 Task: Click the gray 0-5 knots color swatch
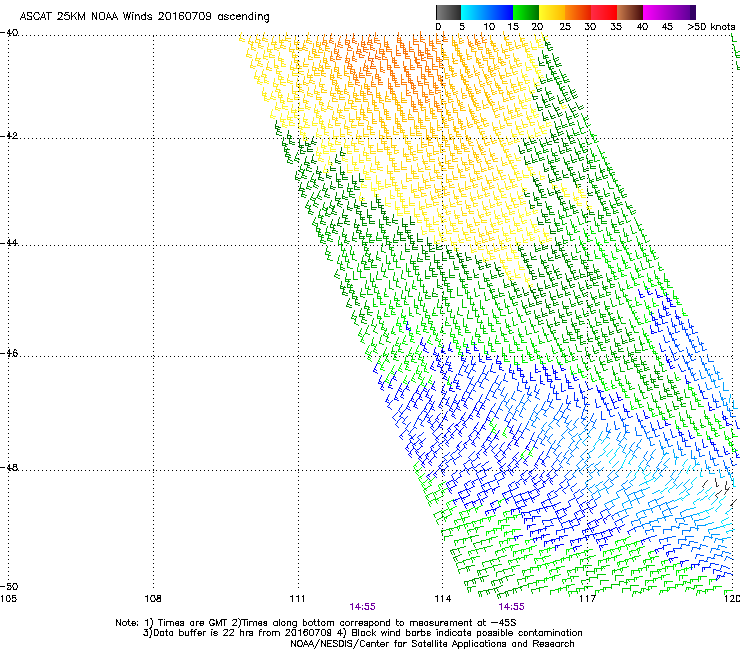pos(448,12)
